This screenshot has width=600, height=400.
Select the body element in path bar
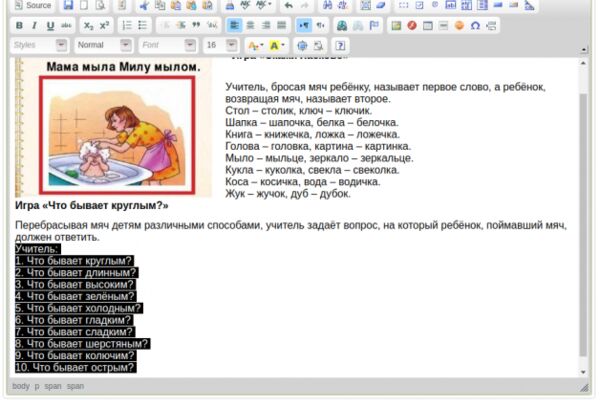coord(21,386)
